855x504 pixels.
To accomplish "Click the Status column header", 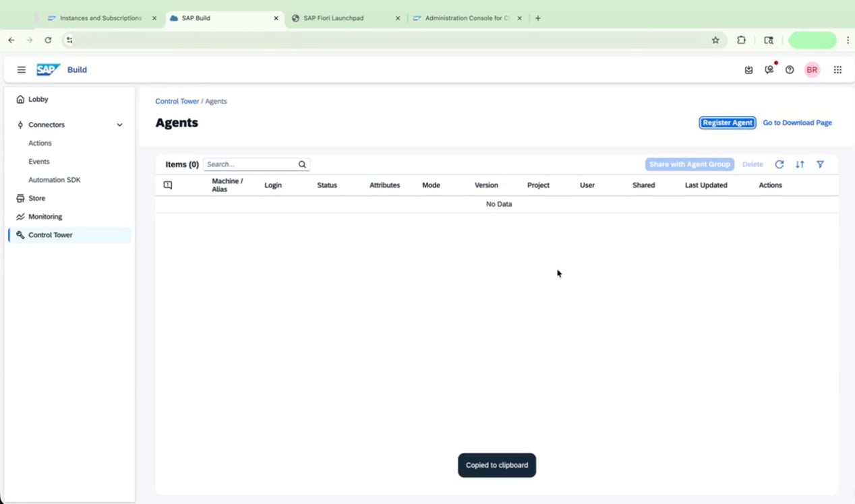I will click(327, 185).
